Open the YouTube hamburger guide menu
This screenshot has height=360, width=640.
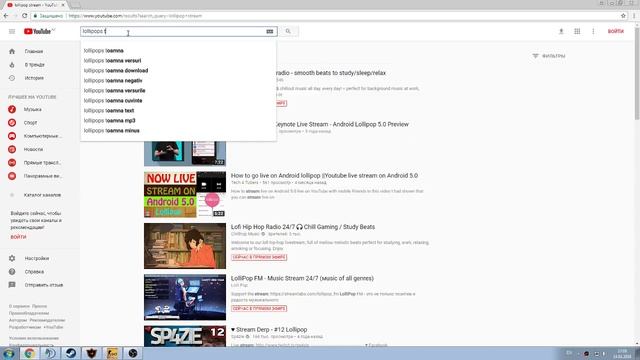click(x=12, y=31)
